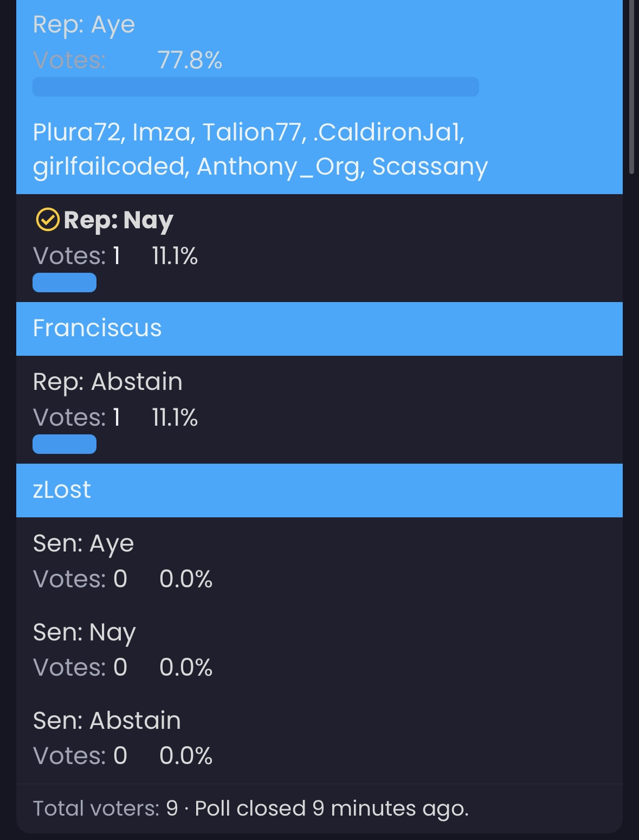Click the Total voters: 9 text
The width and height of the screenshot is (639, 840).
coord(105,808)
